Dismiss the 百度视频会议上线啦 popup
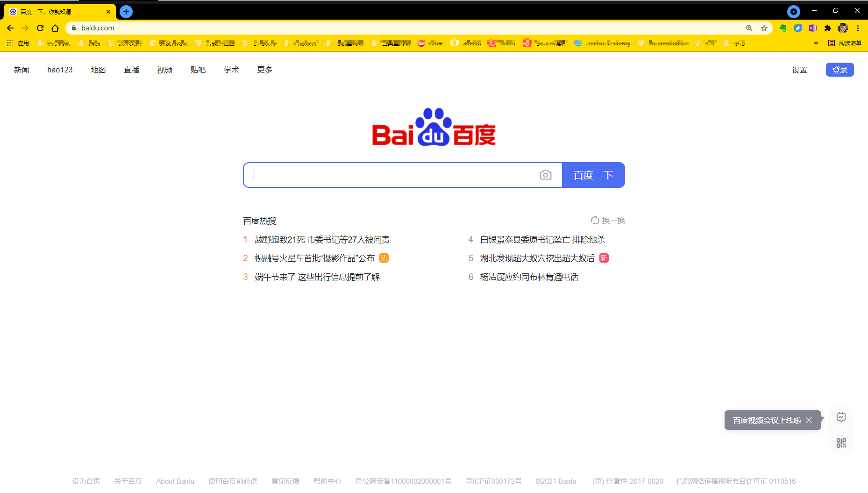Screen dimensions: 868x493 click(809, 420)
